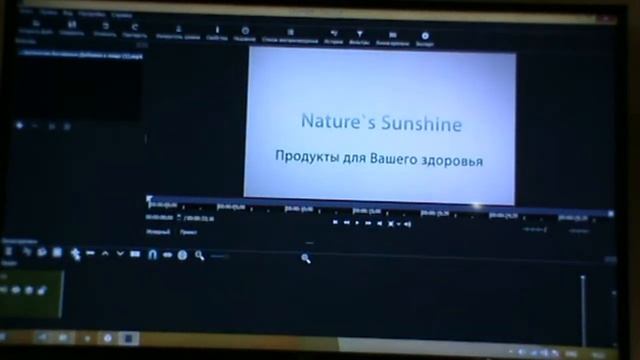
Task: Click the timeline Cut (scissors) icon
Action: pos(27,252)
